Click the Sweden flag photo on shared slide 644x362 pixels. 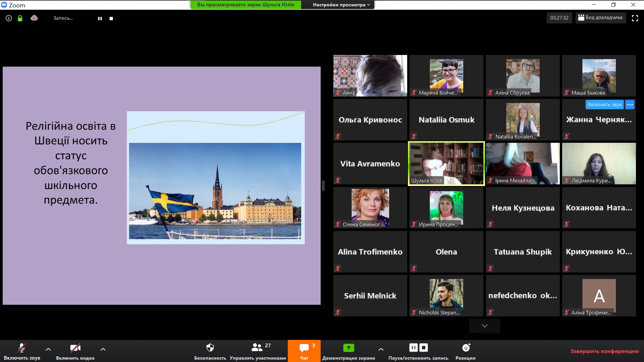pyautogui.click(x=215, y=191)
